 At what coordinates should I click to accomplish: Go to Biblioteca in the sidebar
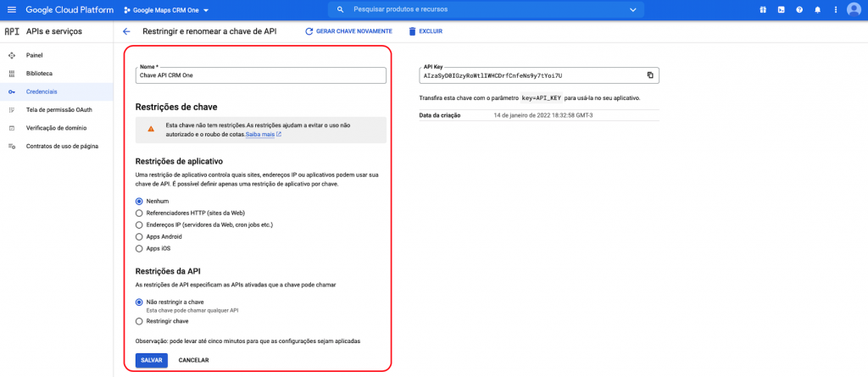point(39,74)
